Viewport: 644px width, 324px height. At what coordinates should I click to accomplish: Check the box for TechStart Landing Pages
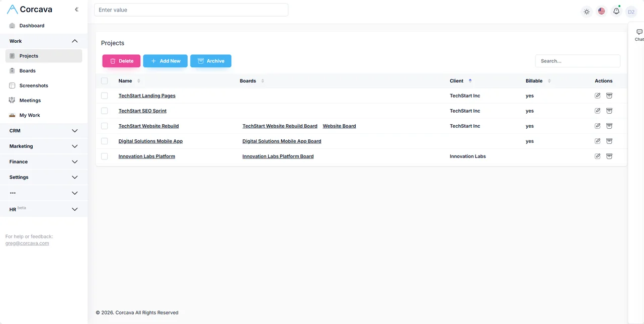[104, 96]
